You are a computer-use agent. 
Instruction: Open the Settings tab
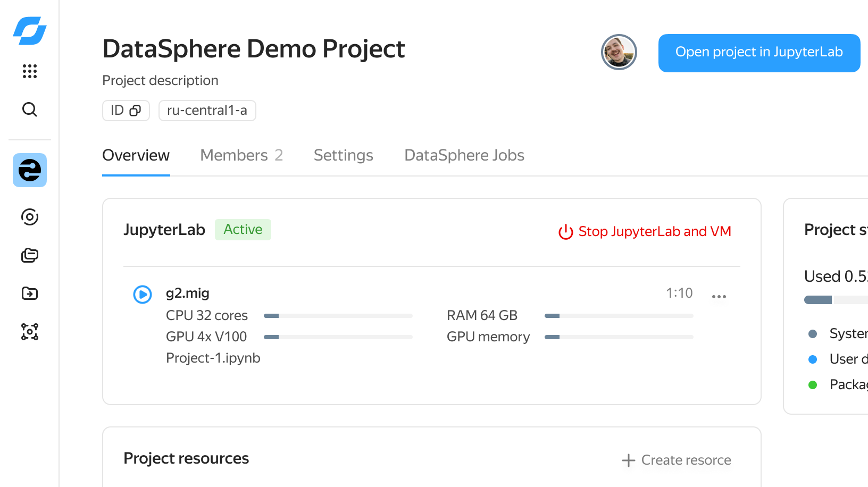coord(344,155)
